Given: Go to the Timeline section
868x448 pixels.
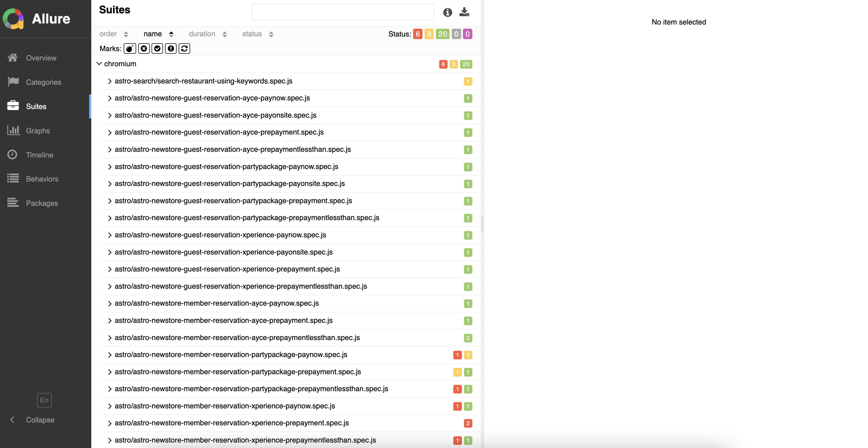Looking at the screenshot, I should pos(39,155).
